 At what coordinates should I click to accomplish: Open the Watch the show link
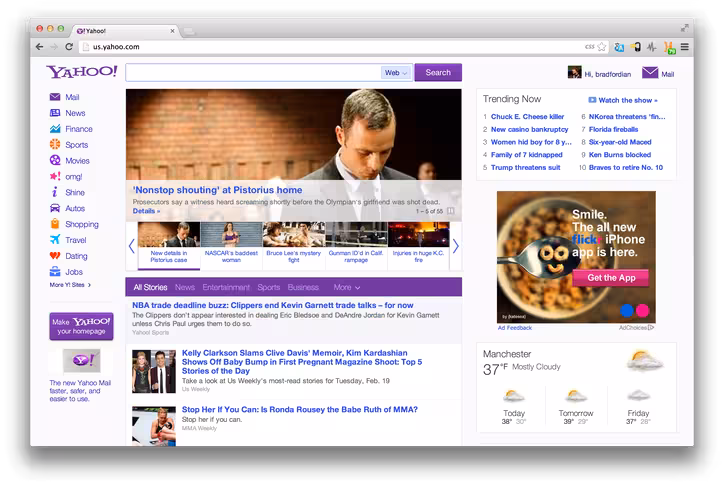coord(623,100)
